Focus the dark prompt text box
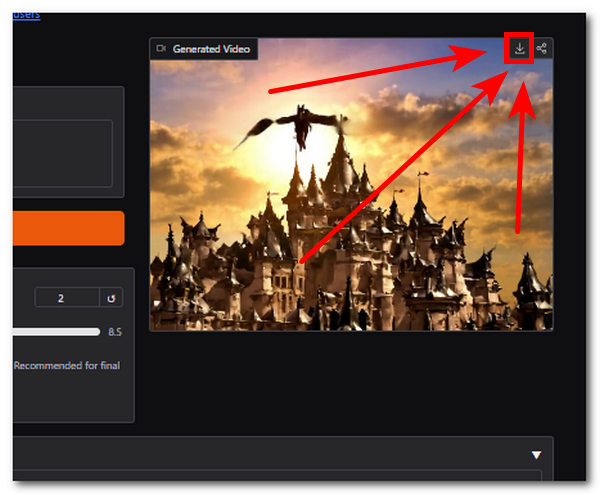The height and width of the screenshot is (495, 600). pyautogui.click(x=63, y=153)
